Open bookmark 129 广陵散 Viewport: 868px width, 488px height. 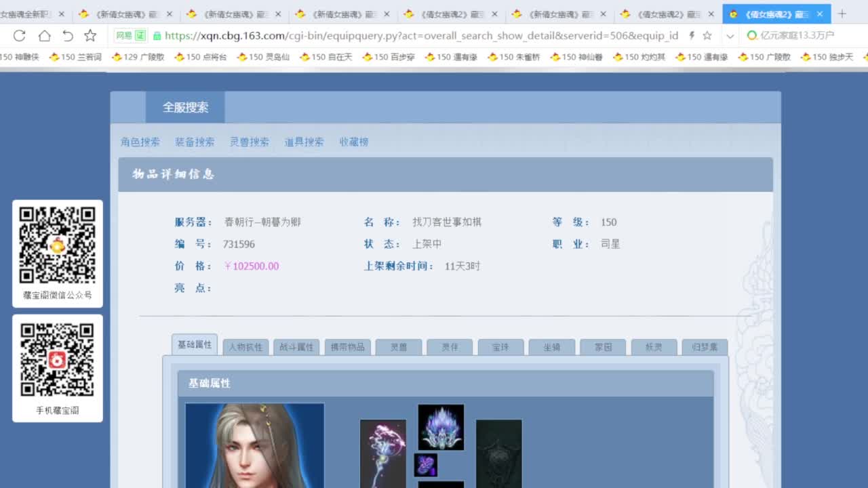pyautogui.click(x=138, y=58)
